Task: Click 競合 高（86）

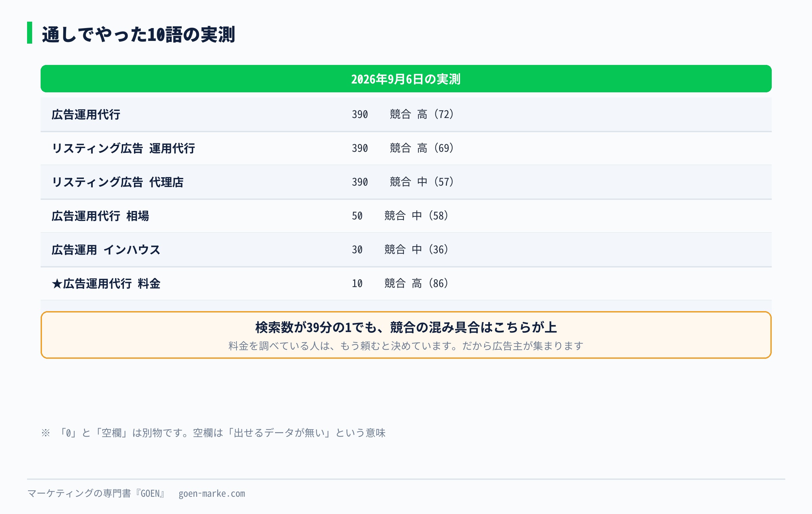Action: pos(416,283)
